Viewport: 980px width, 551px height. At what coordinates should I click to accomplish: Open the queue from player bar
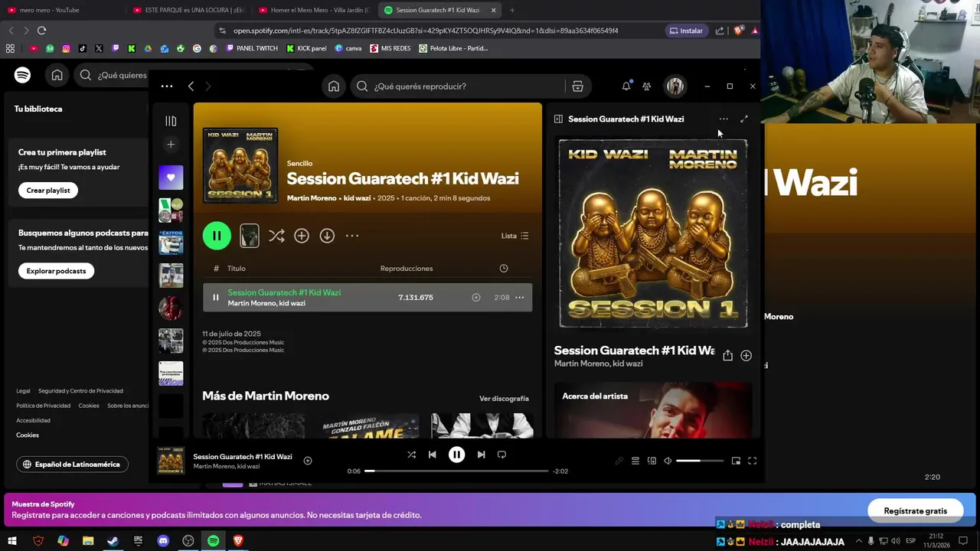[x=635, y=461]
